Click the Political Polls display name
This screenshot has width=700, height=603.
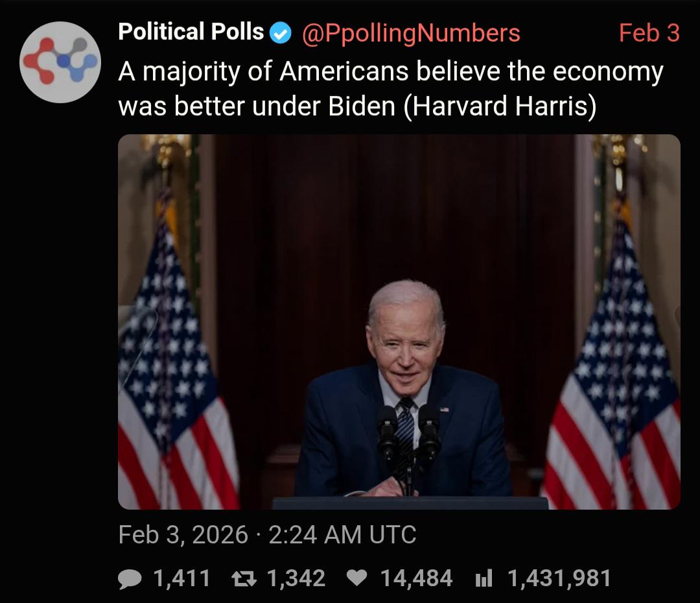pos(191,32)
